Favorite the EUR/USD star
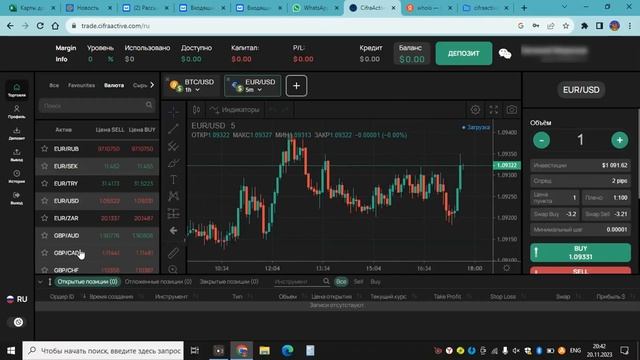Screen dimensions: 640x360 (x=44, y=201)
